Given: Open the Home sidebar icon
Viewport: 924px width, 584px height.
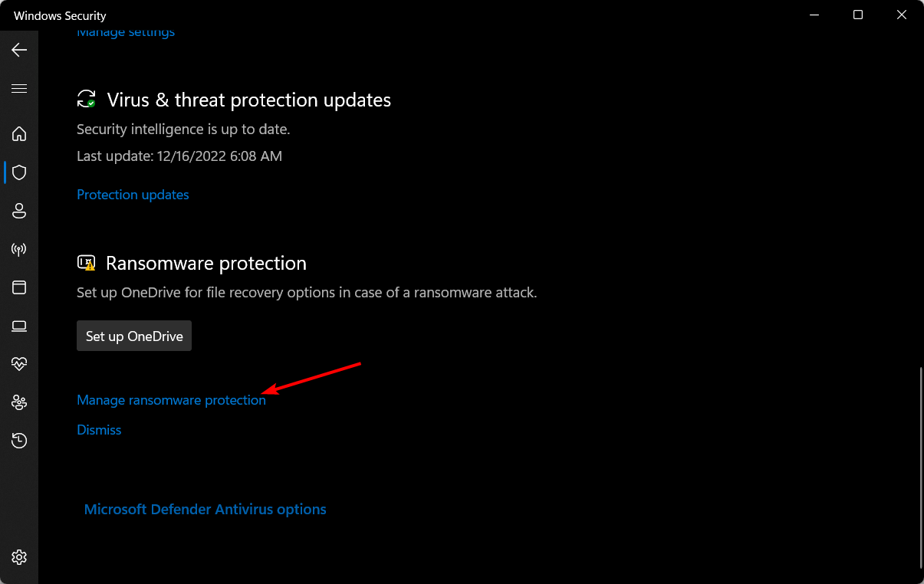Looking at the screenshot, I should point(19,134).
